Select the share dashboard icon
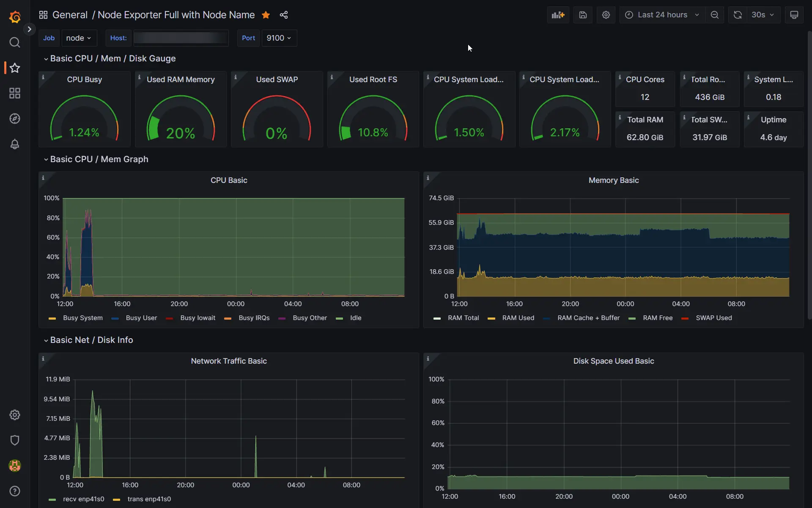Screen dimensions: 812x508 (x=283, y=15)
